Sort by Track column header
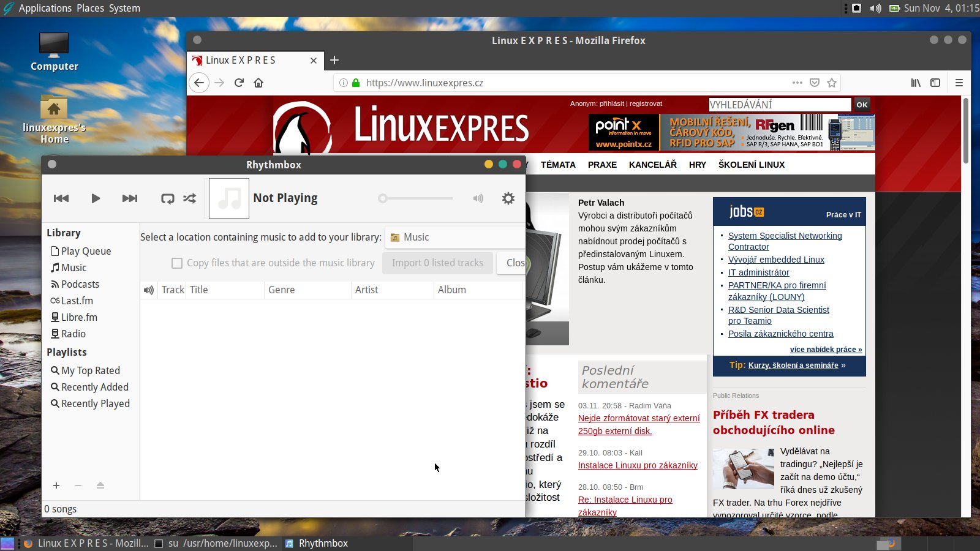The image size is (980, 551). (173, 290)
